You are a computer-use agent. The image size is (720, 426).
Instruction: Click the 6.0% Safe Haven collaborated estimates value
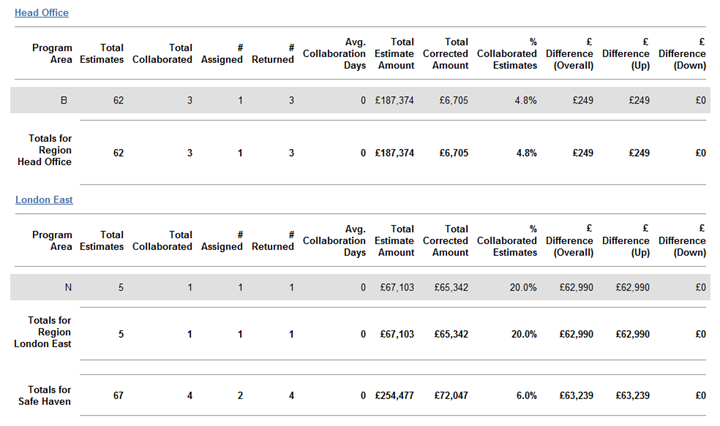click(x=523, y=396)
